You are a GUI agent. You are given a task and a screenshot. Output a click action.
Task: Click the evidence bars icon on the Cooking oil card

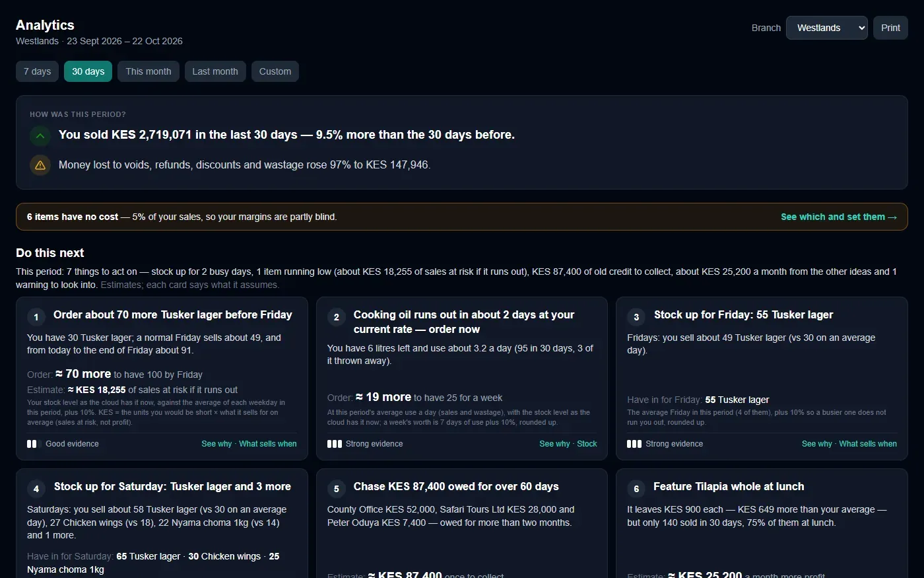pos(335,444)
